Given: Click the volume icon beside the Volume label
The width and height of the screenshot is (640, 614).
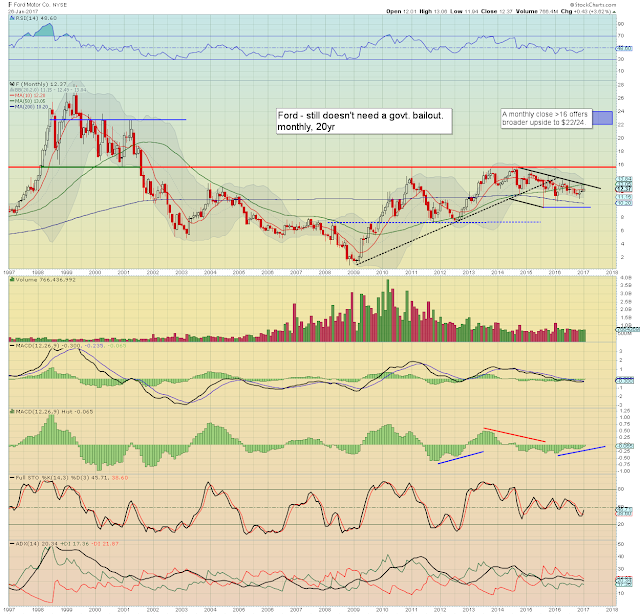Looking at the screenshot, I should coord(12,280).
